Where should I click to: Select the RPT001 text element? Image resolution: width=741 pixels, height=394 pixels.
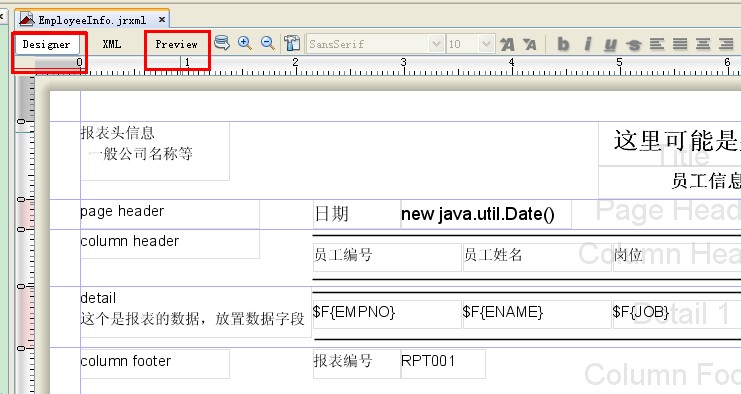coord(443,364)
